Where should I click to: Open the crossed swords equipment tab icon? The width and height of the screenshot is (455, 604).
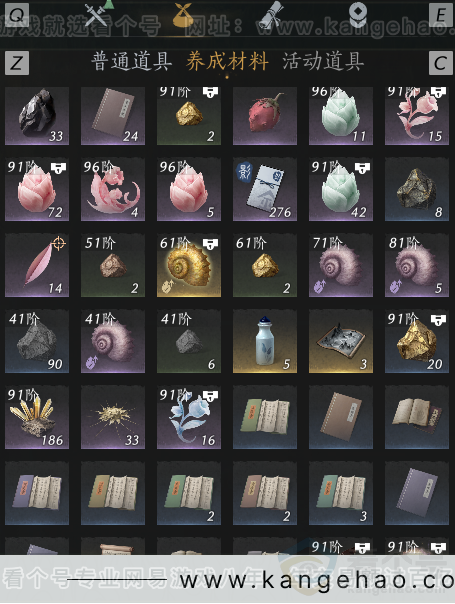[x=96, y=15]
